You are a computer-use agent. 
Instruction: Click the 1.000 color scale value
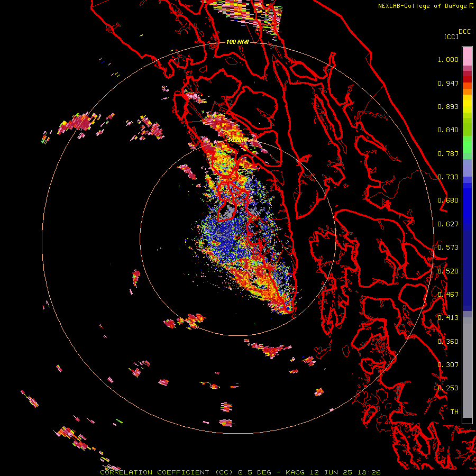(x=448, y=59)
